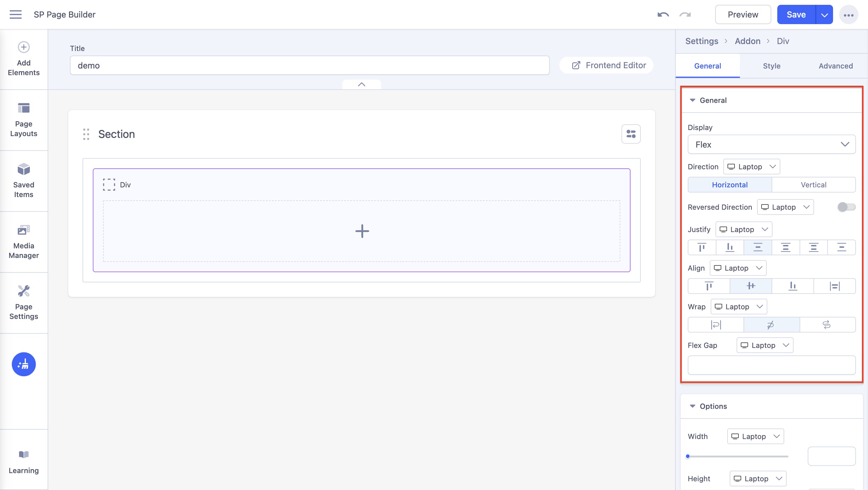Select the center Align icon
Viewport: 868px width, 490px height.
click(x=750, y=286)
